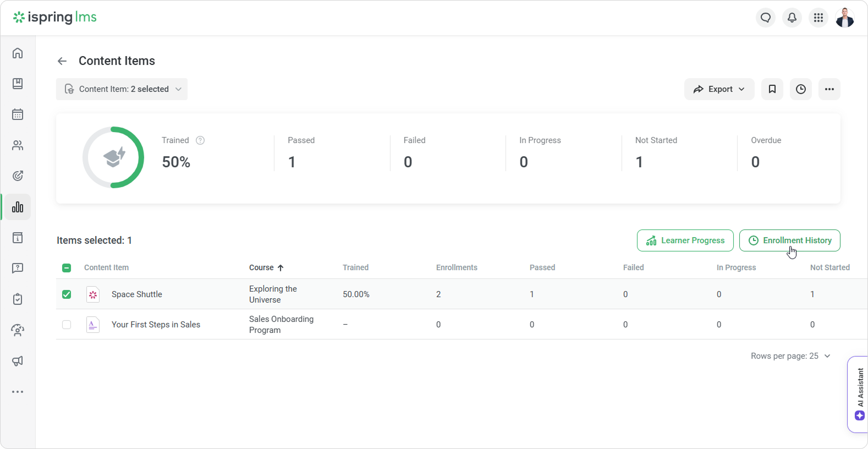Screen dimensions: 868x449
Task: Uncheck the Space Shuttle row checkbox
Action: [67, 294]
